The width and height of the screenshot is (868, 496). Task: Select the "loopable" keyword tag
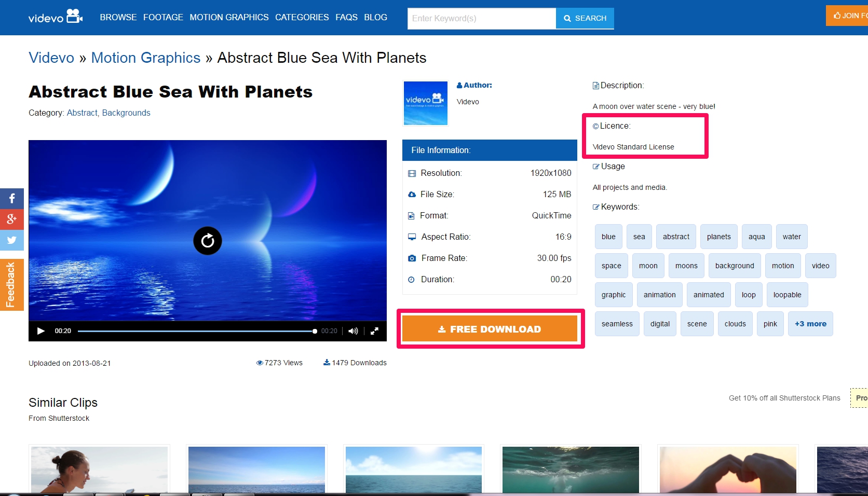tap(787, 295)
